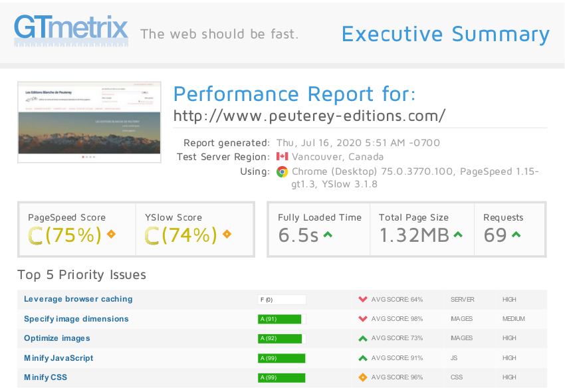This screenshot has height=392, width=565.
Task: Open the Optimize images issue
Action: [x=57, y=338]
